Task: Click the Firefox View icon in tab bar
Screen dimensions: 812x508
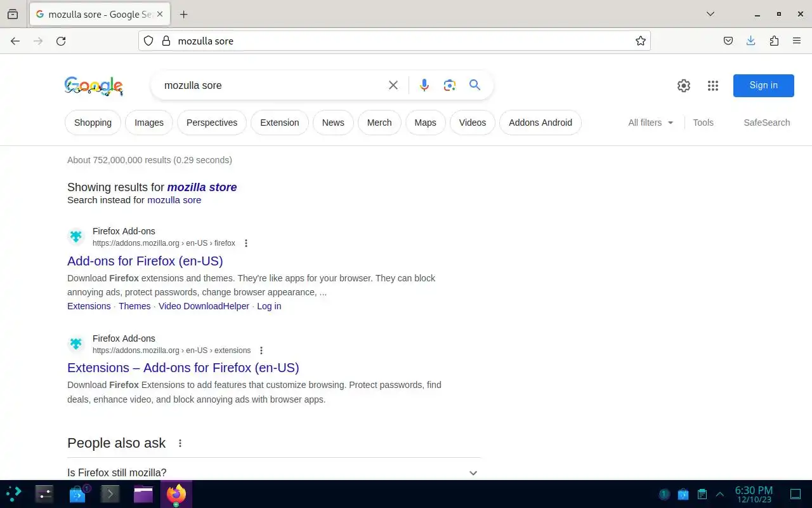Action: point(13,14)
